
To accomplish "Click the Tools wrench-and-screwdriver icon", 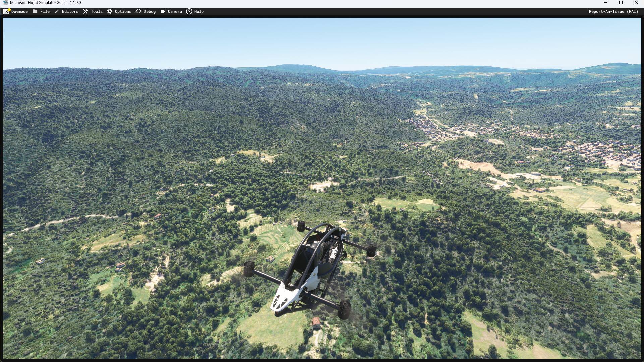I will (x=85, y=11).
